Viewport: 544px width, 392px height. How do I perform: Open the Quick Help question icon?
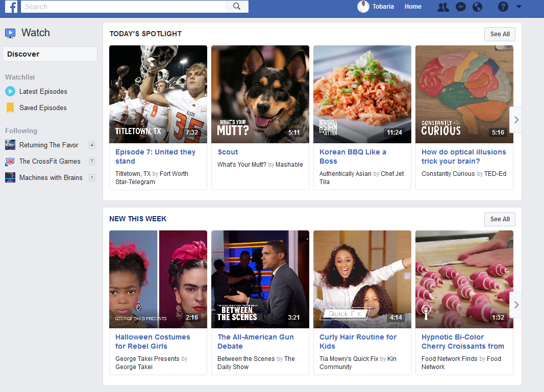(503, 7)
